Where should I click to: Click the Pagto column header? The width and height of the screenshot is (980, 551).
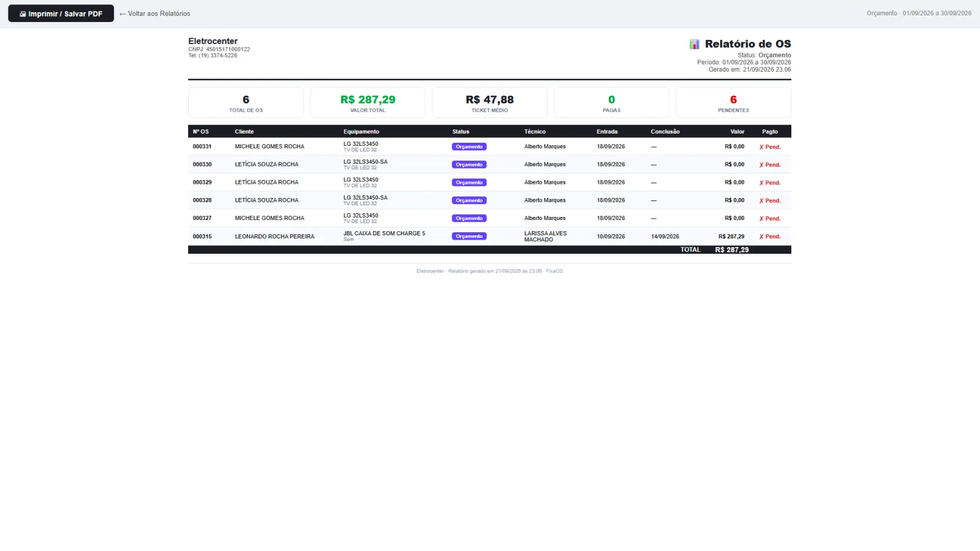770,132
